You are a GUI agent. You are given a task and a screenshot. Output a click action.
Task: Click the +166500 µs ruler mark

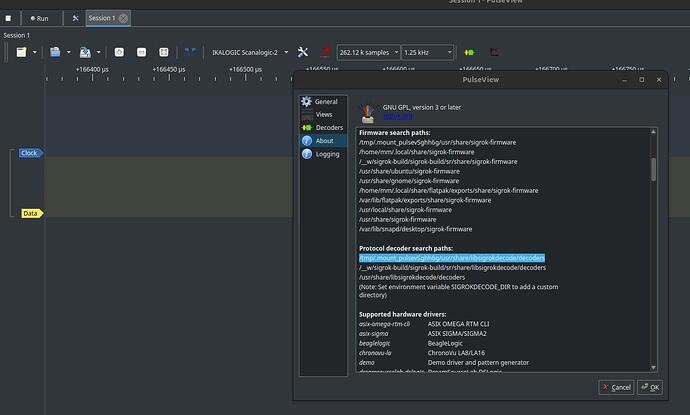click(x=246, y=69)
